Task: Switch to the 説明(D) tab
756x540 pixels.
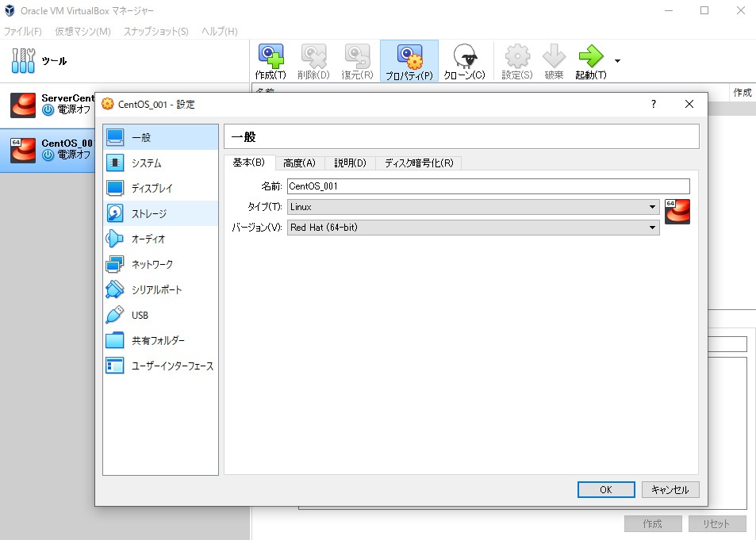Action: pyautogui.click(x=351, y=163)
